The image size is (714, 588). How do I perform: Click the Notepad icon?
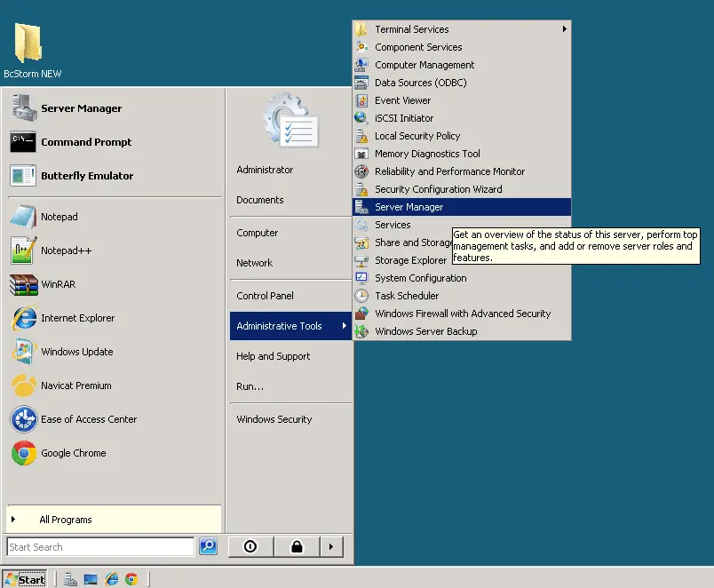(x=23, y=217)
